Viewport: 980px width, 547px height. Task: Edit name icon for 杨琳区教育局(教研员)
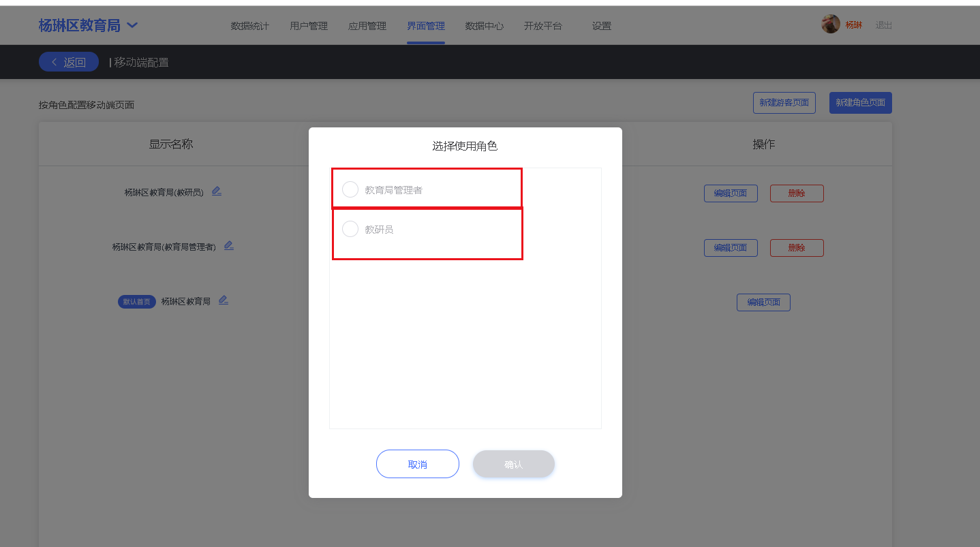[217, 191]
